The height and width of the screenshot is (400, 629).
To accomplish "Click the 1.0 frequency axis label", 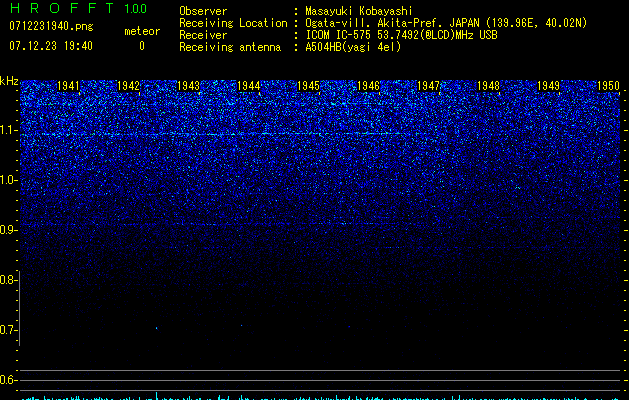I will 8,180.
